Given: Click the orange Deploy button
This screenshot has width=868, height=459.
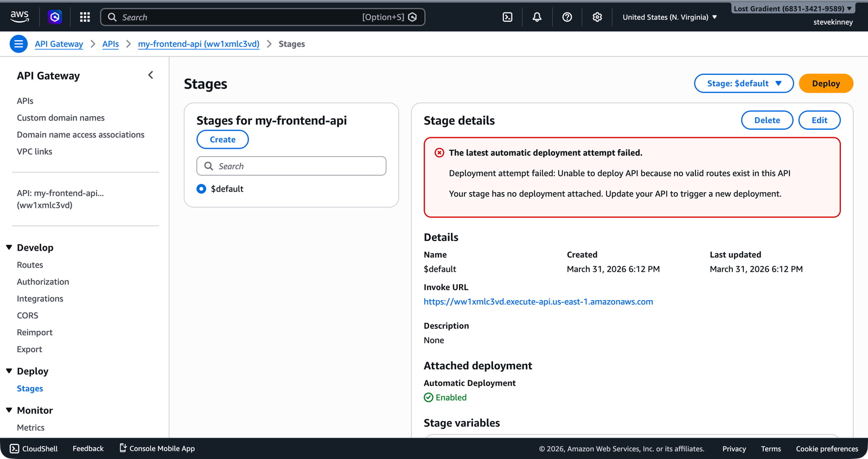Looking at the screenshot, I should coord(826,84).
